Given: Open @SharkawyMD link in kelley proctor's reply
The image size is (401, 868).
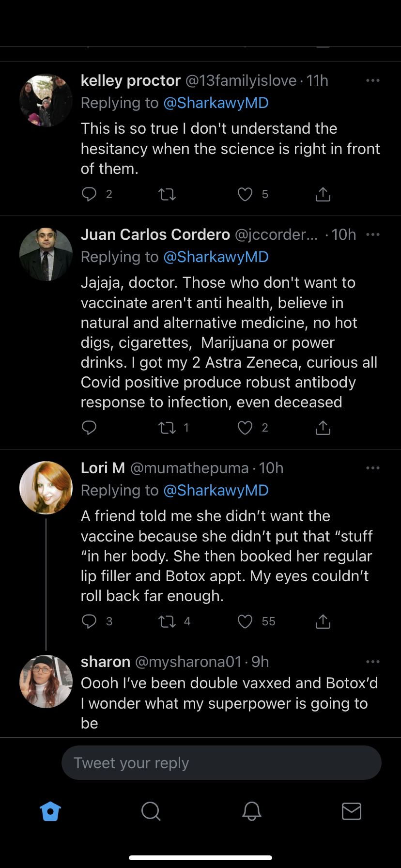Looking at the screenshot, I should click(216, 103).
